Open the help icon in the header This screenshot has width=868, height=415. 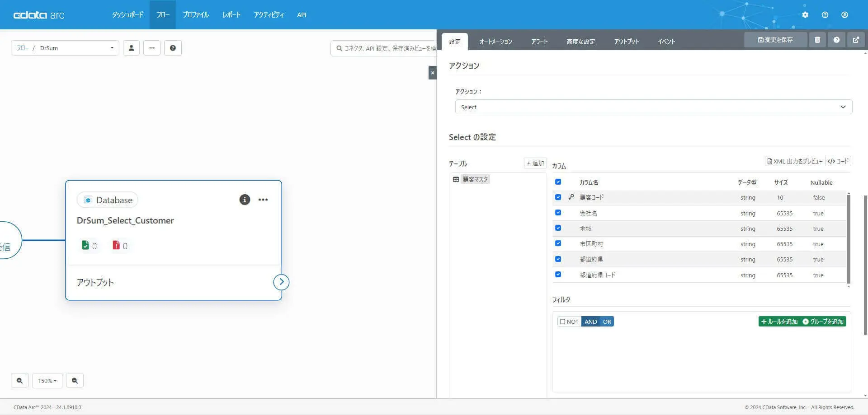(825, 15)
